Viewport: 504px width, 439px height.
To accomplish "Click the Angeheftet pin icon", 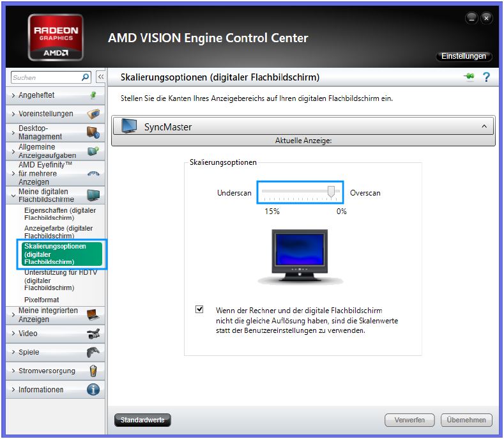I will point(93,95).
